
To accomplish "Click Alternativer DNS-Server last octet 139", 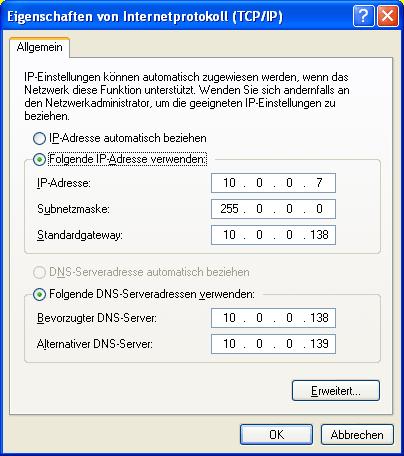I will tap(319, 344).
